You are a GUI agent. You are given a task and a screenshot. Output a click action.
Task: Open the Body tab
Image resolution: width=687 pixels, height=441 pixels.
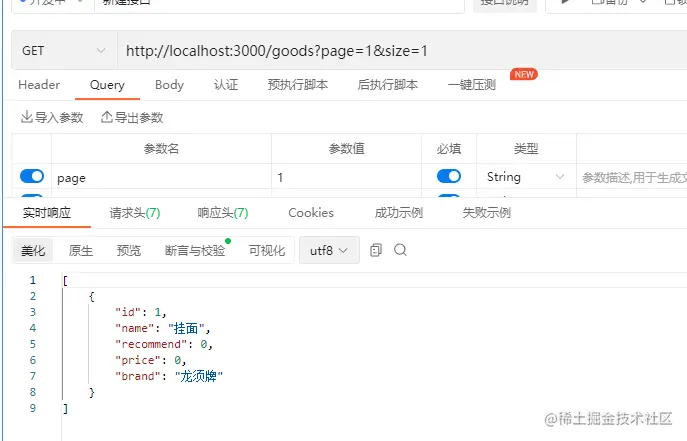(x=169, y=85)
